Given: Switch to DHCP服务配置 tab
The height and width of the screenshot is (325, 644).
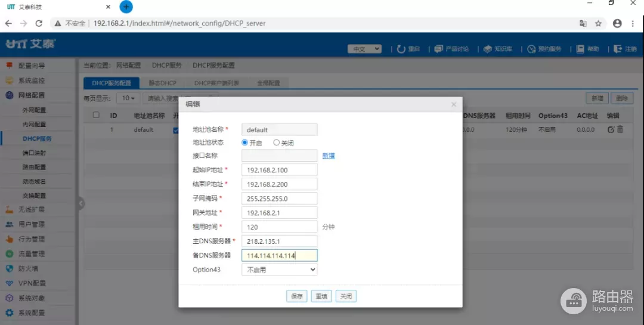Looking at the screenshot, I should [112, 83].
